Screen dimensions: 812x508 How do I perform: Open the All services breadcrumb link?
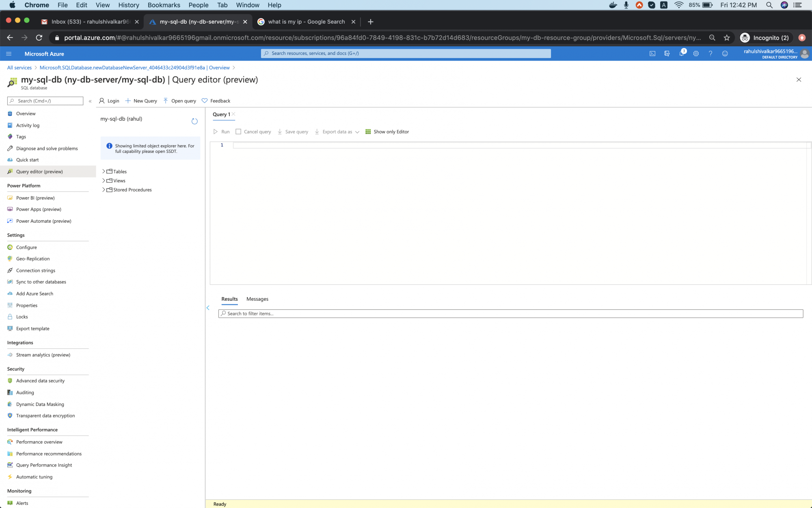click(x=19, y=67)
